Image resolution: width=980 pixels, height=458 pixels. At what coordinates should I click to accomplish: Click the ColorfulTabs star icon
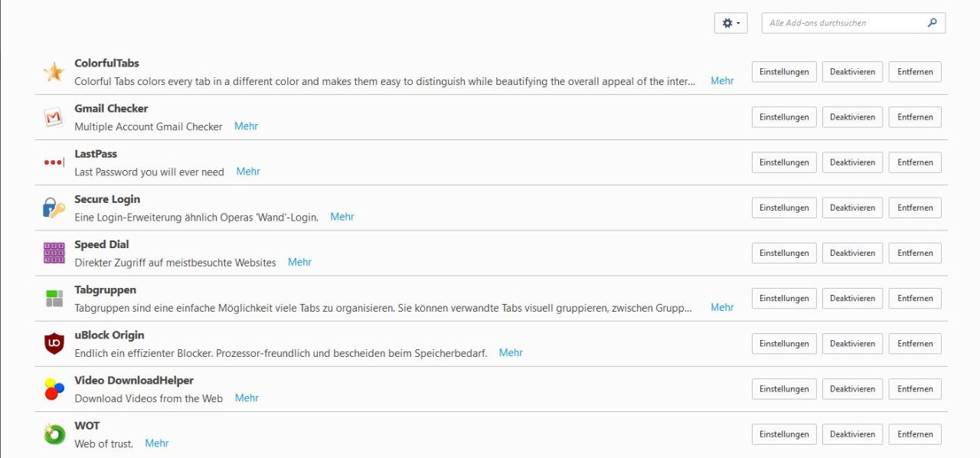(54, 72)
